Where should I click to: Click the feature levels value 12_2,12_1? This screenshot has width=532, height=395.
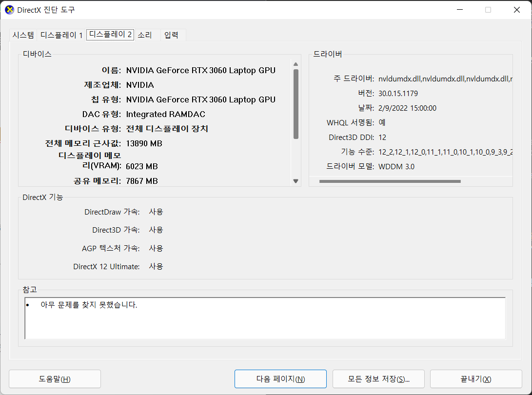coord(445,152)
